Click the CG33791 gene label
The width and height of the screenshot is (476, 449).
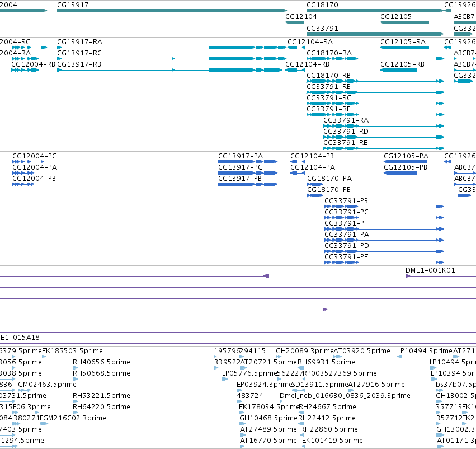point(322,28)
